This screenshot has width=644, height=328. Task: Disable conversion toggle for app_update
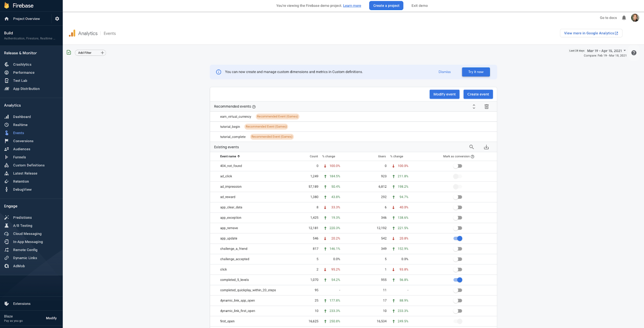click(x=458, y=238)
